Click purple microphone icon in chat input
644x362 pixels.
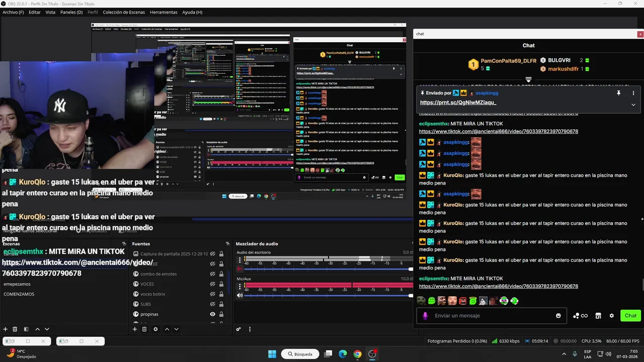425,316
